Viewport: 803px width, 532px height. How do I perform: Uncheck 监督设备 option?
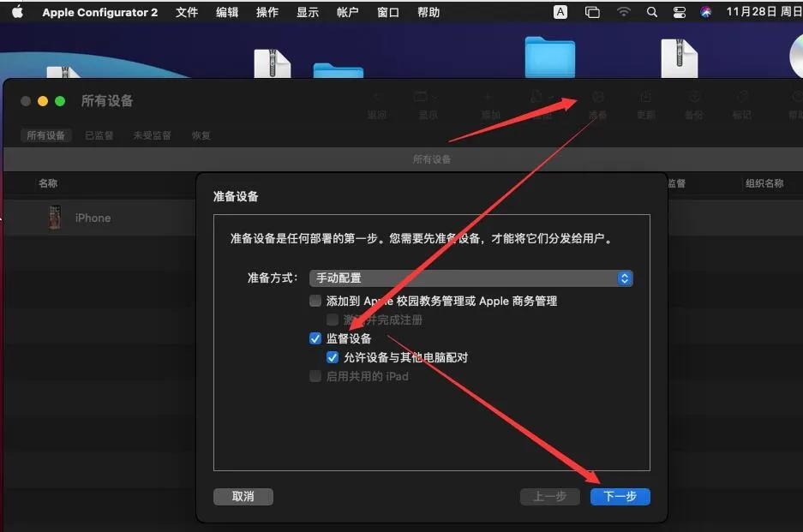(315, 338)
